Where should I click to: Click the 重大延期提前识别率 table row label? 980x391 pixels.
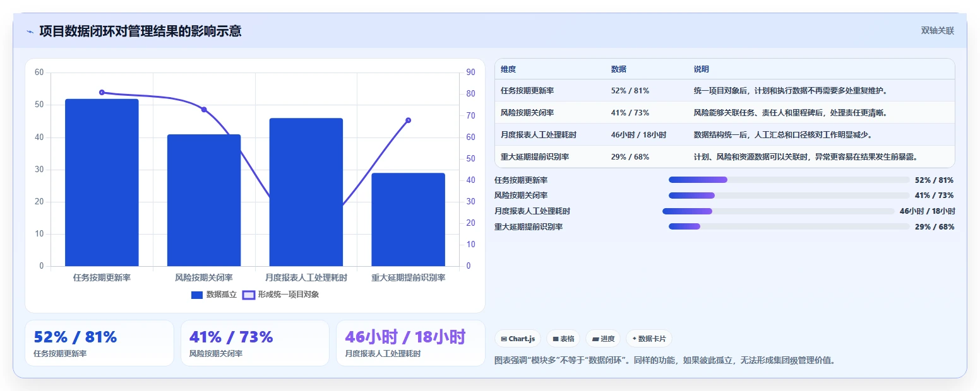tap(535, 157)
